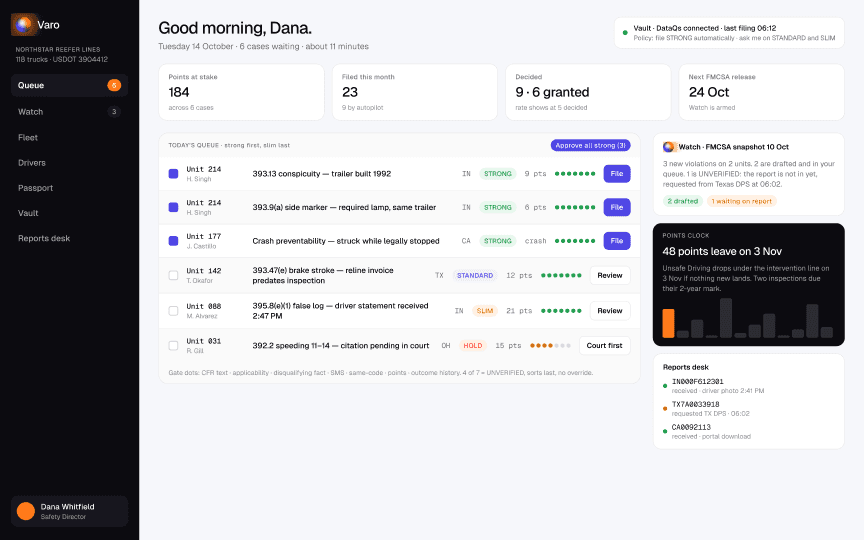Click the HOLD tag on Unit 031
The width and height of the screenshot is (864, 540).
point(473,345)
